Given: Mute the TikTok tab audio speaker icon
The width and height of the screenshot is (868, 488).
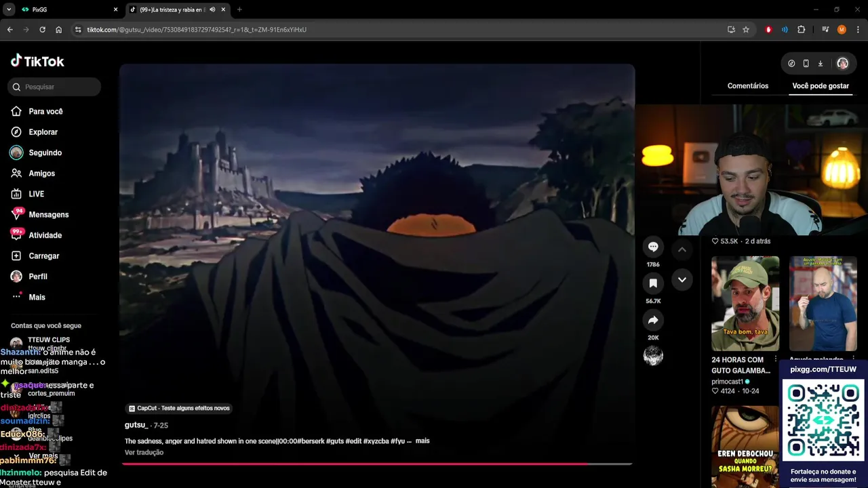Looking at the screenshot, I should point(212,9).
